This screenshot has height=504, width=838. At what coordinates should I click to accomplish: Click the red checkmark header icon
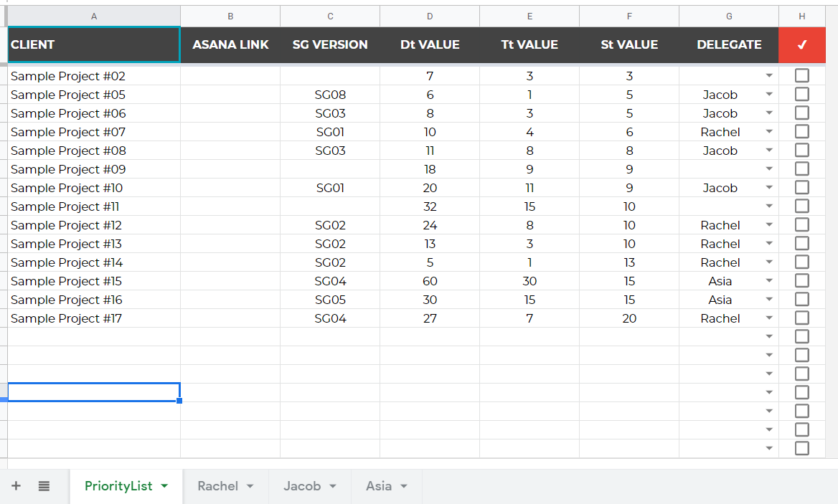(x=801, y=44)
